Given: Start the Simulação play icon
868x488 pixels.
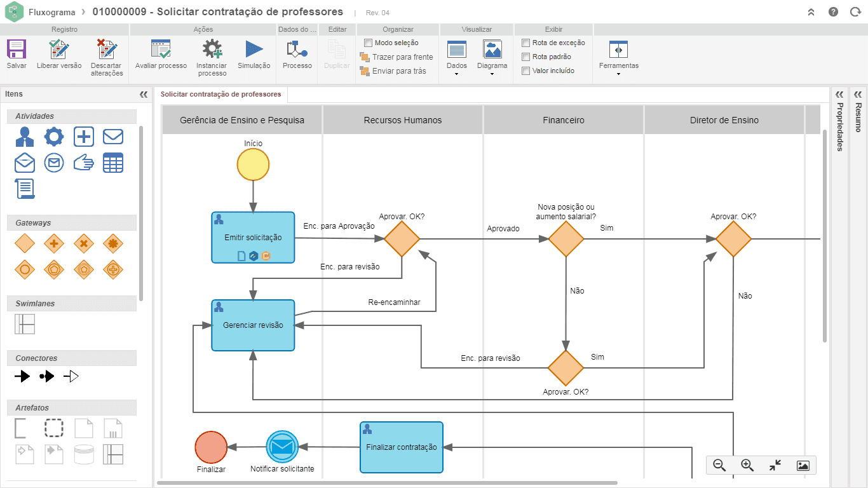Looking at the screenshot, I should pos(254,50).
